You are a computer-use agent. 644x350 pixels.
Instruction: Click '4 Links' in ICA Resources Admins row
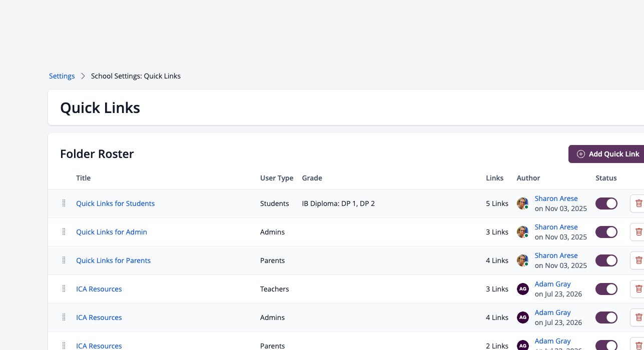tap(497, 317)
